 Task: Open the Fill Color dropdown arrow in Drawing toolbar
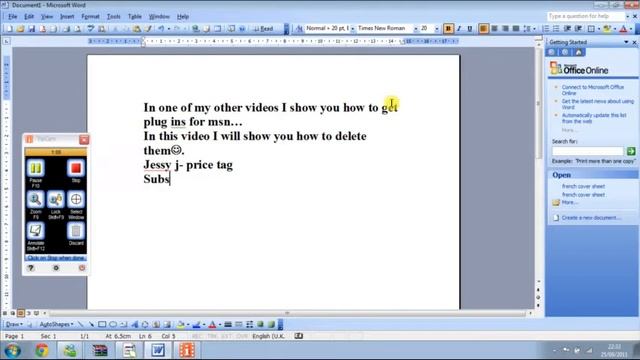click(188, 325)
